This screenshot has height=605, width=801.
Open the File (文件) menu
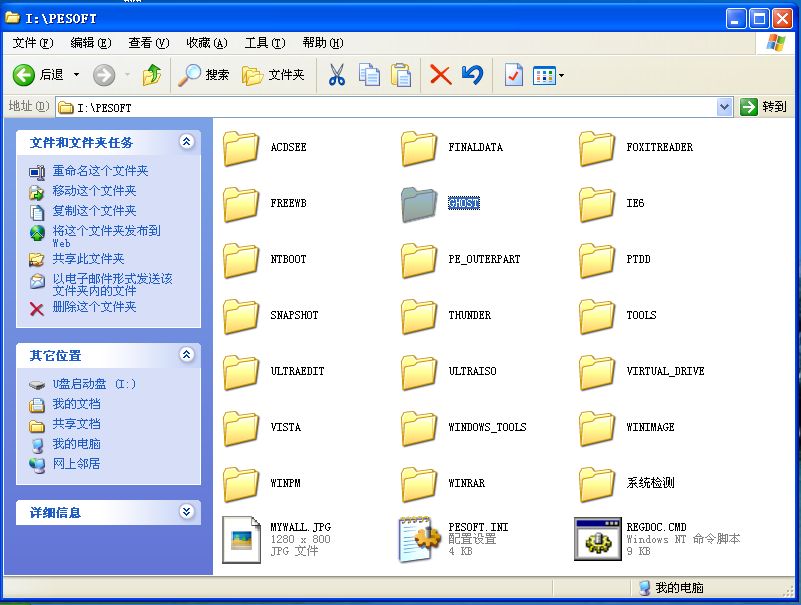[33, 43]
